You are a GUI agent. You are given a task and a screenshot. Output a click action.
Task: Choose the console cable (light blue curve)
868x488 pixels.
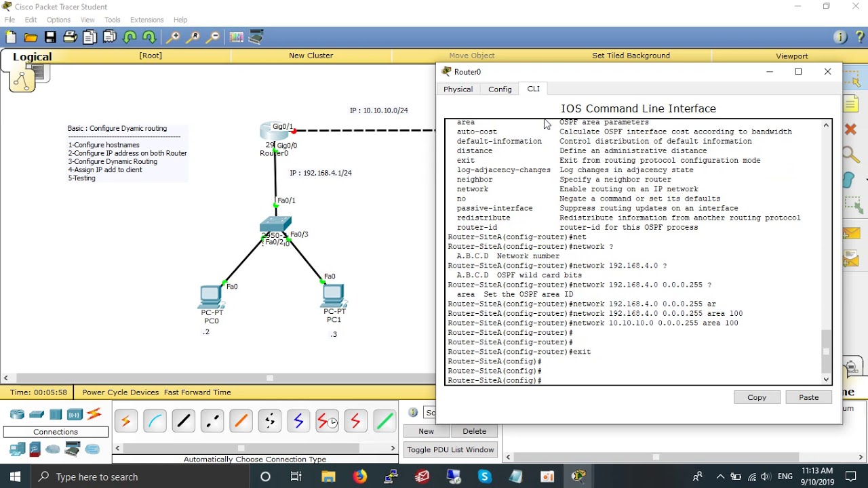155,421
